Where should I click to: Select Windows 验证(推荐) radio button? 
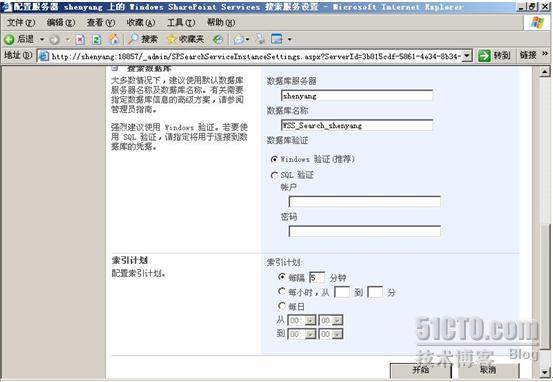tap(274, 159)
